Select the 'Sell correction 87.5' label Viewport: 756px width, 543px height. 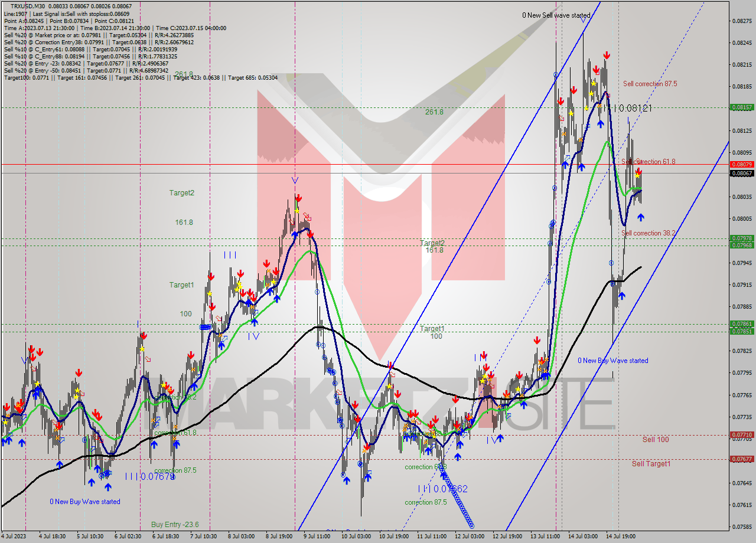tap(650, 84)
